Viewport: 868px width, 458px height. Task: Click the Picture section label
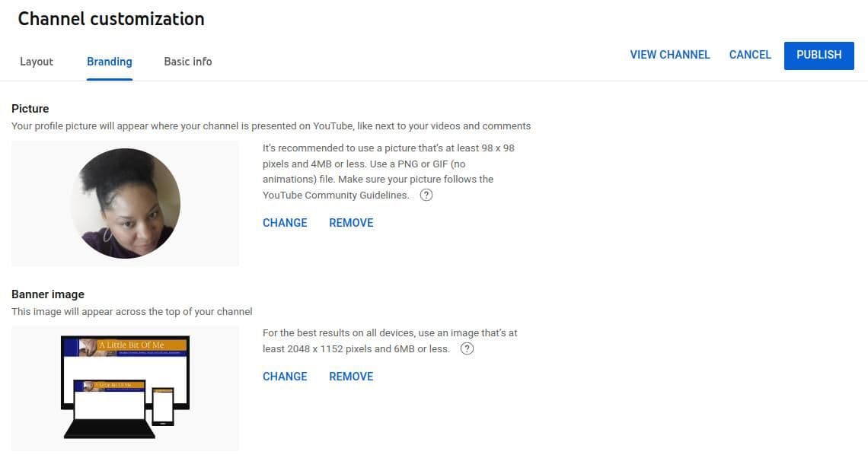(30, 108)
